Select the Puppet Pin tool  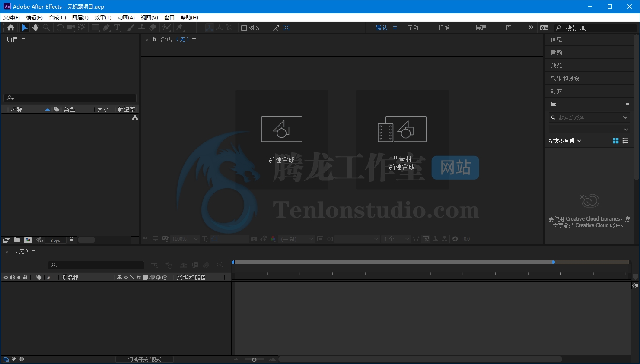click(x=180, y=28)
